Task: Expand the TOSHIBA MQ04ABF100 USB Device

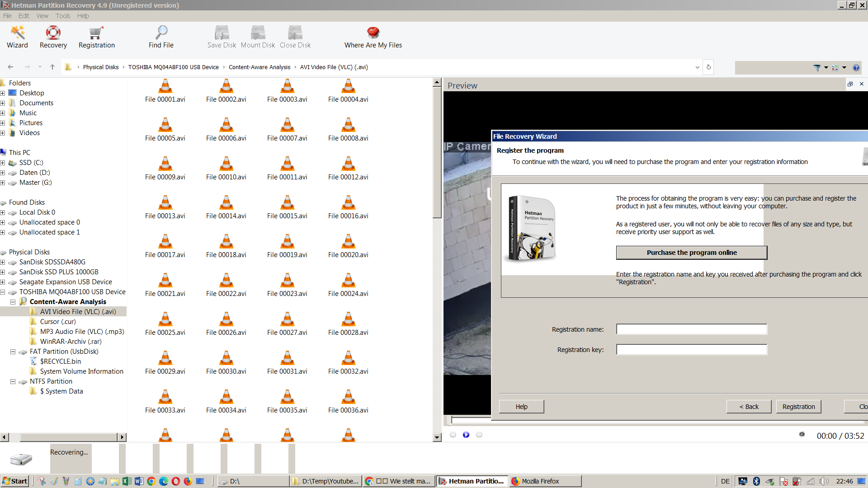Action: tap(5, 291)
